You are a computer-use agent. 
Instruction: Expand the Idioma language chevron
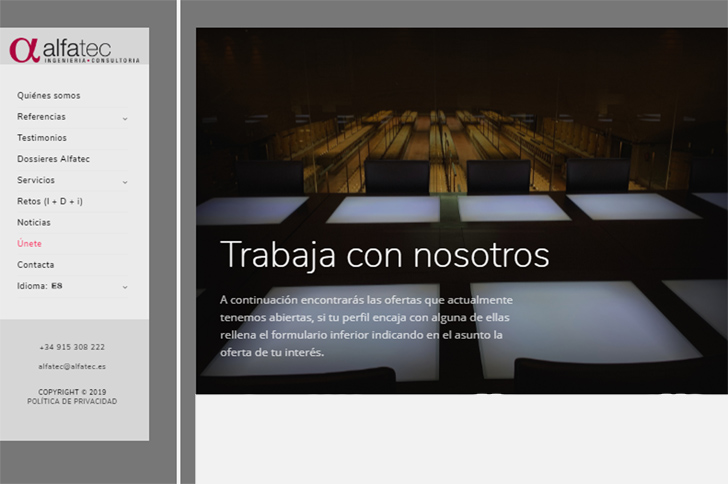point(125,288)
